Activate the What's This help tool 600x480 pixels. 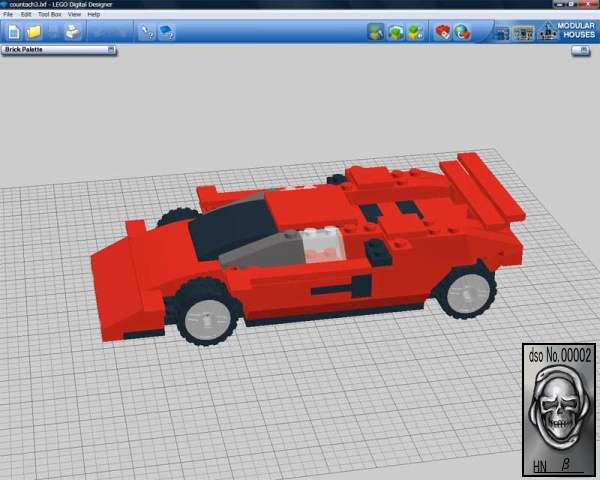click(x=146, y=32)
